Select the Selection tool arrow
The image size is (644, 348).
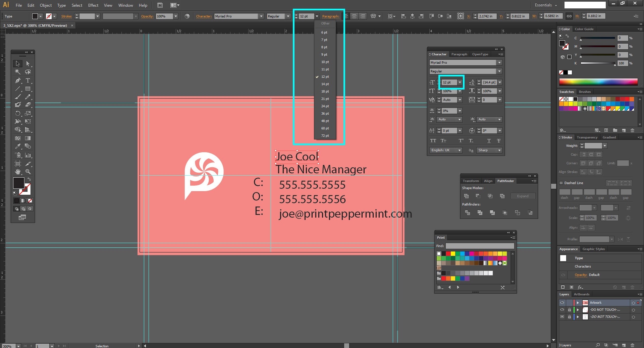(18, 63)
